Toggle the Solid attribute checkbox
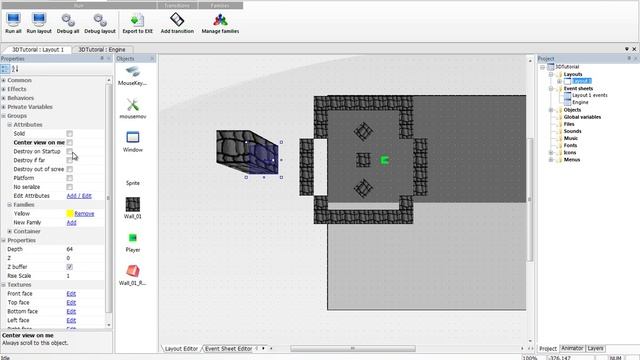The height and width of the screenshot is (360, 640). click(x=69, y=134)
